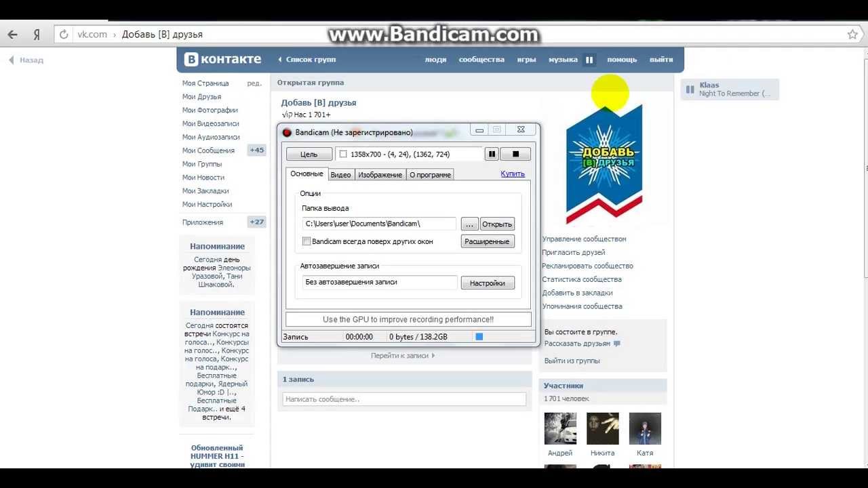
Task: Open Мои Аудиозаписи
Action: click(211, 137)
